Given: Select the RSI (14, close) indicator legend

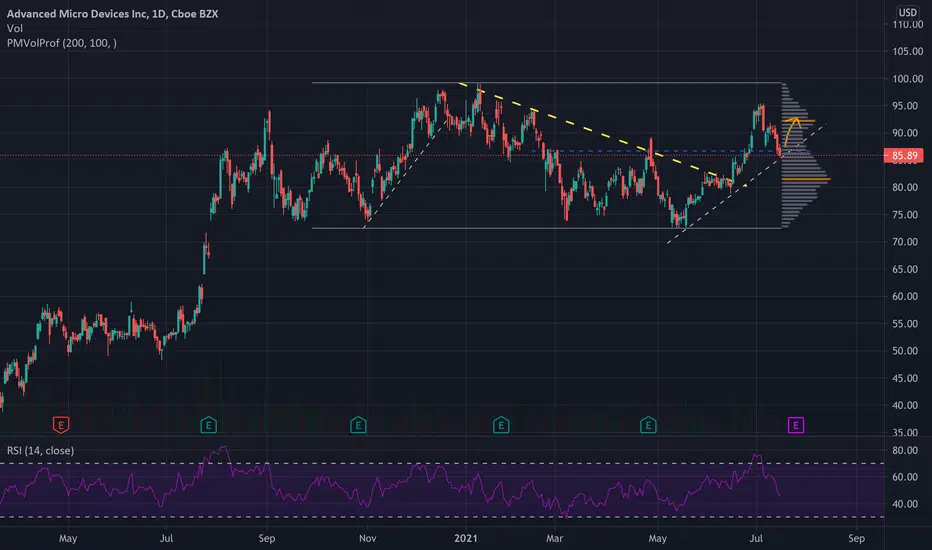Looking at the screenshot, I should (40, 450).
